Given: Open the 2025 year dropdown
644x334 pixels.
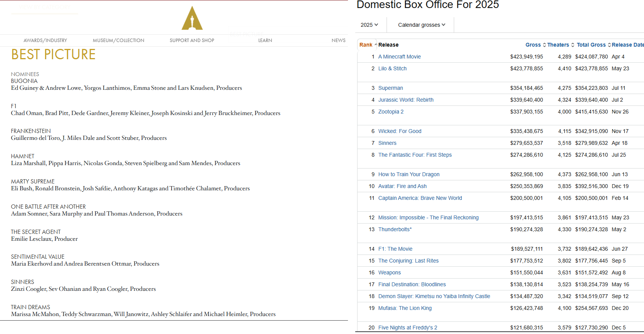Looking at the screenshot, I should tap(369, 25).
